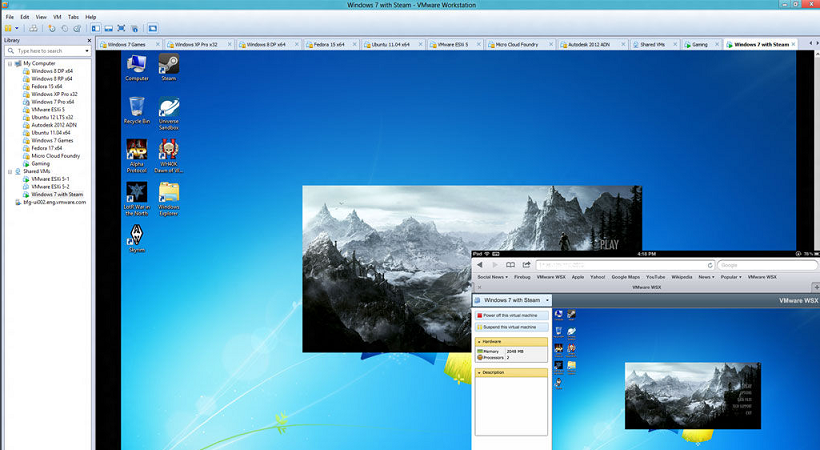Select Ubuntu 12 LTS x32 in library
The width and height of the screenshot is (820, 450).
(52, 117)
